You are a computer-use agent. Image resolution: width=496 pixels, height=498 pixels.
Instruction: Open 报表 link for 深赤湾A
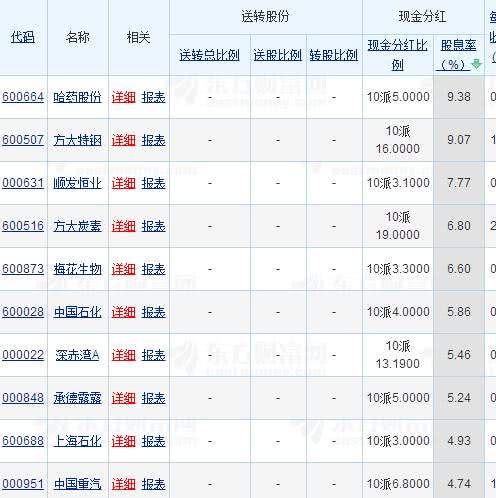[153, 355]
